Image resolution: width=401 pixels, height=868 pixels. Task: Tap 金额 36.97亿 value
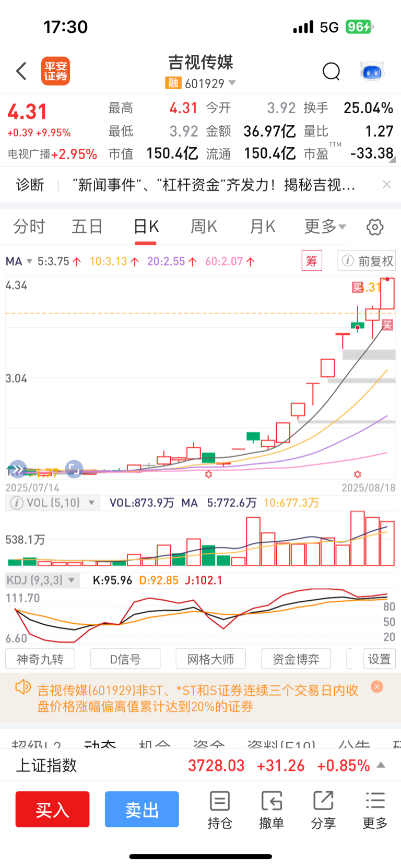tap(269, 131)
